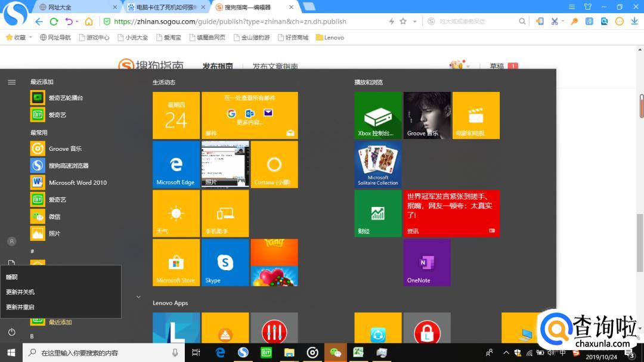Click the browser refresh button
The image size is (644, 362).
coord(54,21)
